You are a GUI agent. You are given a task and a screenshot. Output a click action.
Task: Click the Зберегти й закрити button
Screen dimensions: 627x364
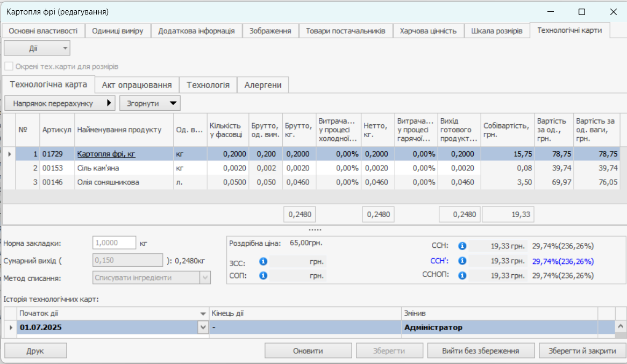point(582,351)
